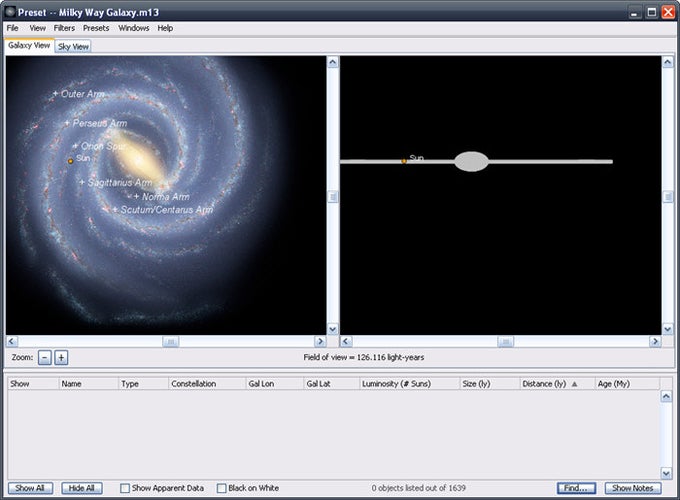Click the zoom in plus button

(61, 357)
